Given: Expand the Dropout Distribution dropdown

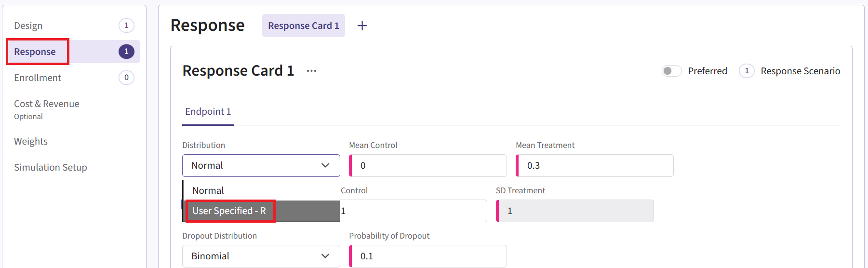Looking at the screenshot, I should (x=261, y=256).
